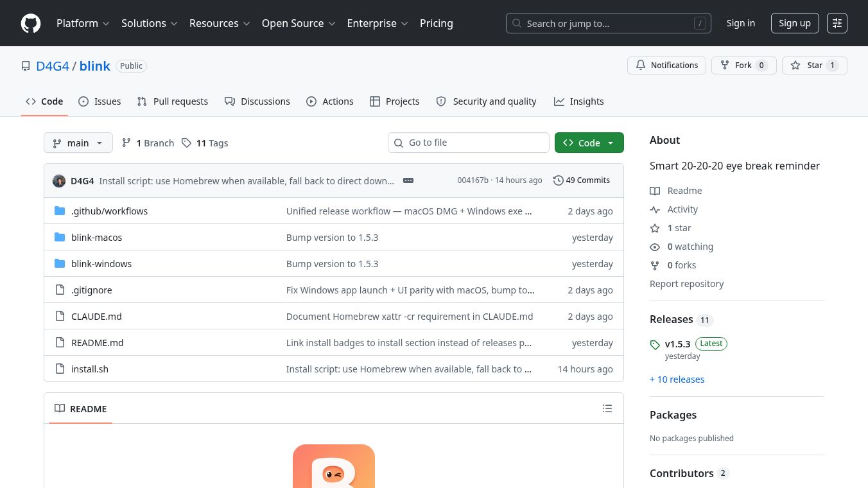Click the book icon beside Readme
This screenshot has height=488, width=868.
655,191
